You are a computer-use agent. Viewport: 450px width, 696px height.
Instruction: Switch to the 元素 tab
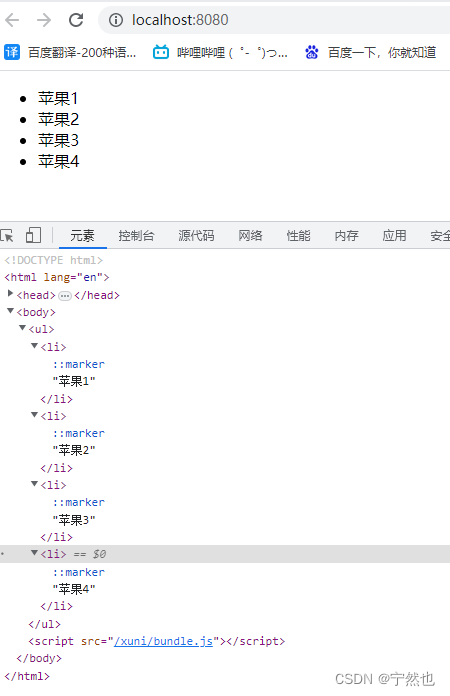pos(83,236)
